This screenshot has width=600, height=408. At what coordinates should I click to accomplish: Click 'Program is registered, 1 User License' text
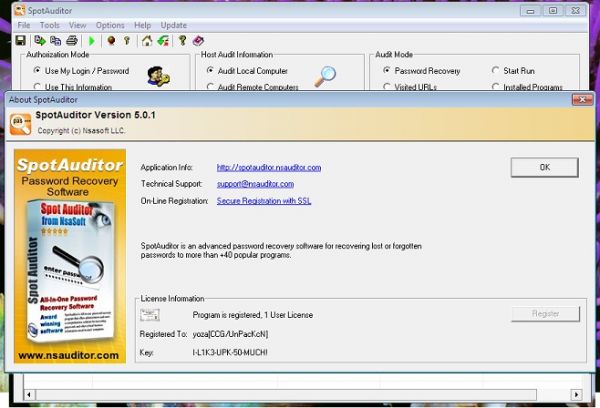pos(253,315)
